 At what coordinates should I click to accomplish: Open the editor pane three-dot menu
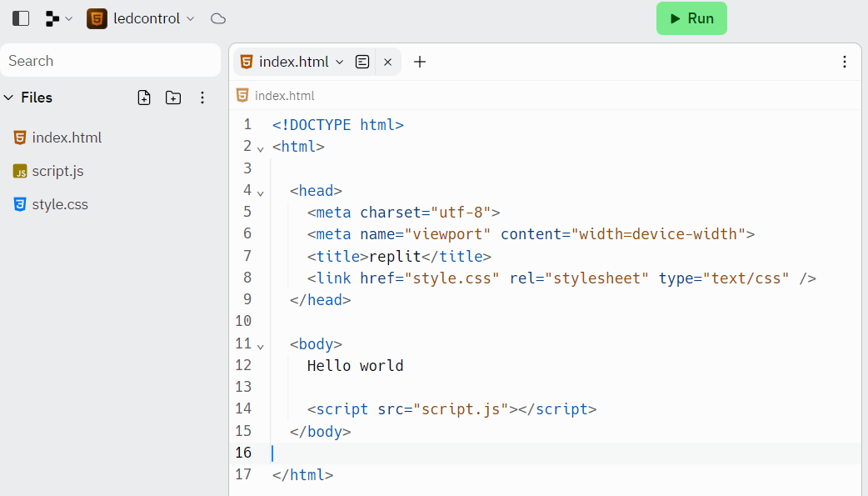pos(844,62)
